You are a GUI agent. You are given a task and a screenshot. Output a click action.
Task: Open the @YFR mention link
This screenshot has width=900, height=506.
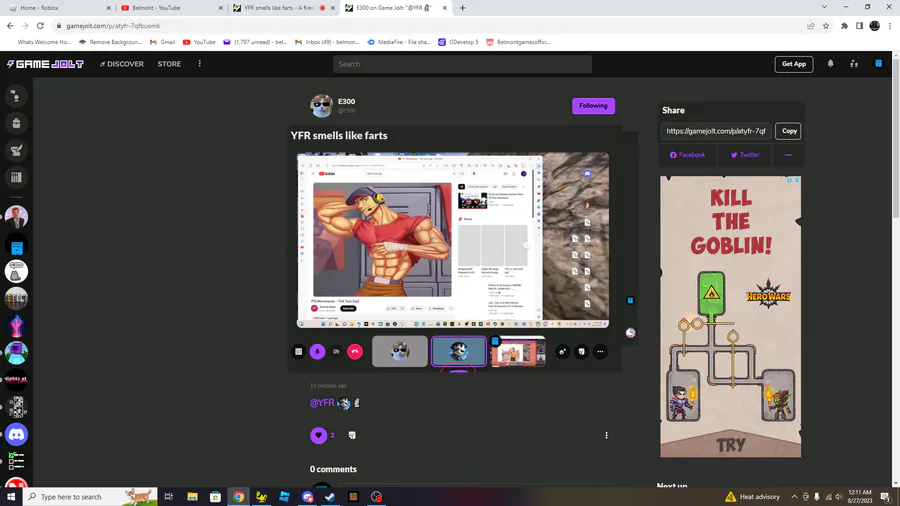[x=322, y=403]
